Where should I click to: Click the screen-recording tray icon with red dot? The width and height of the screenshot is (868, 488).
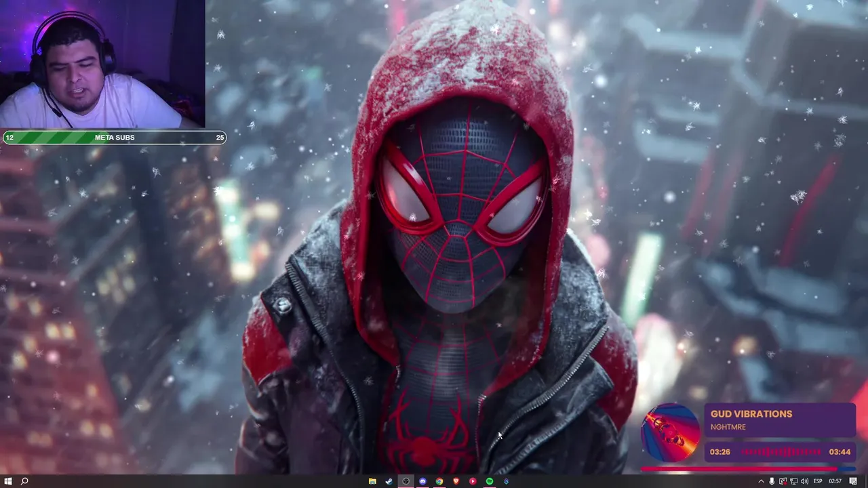click(783, 481)
